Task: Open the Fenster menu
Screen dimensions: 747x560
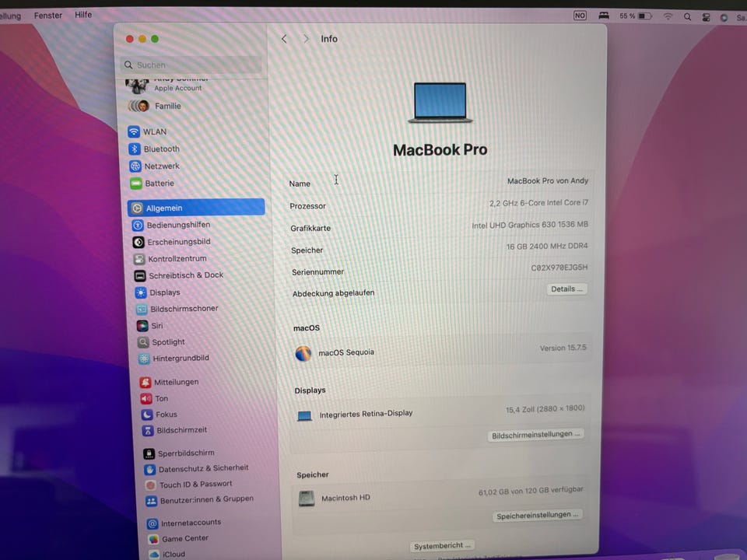Action: coord(48,16)
